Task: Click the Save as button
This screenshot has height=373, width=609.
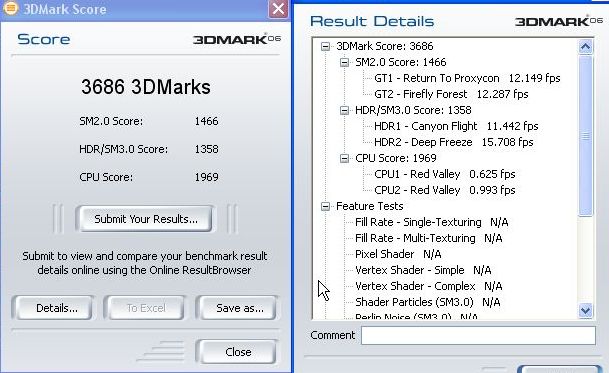Action: (x=238, y=308)
